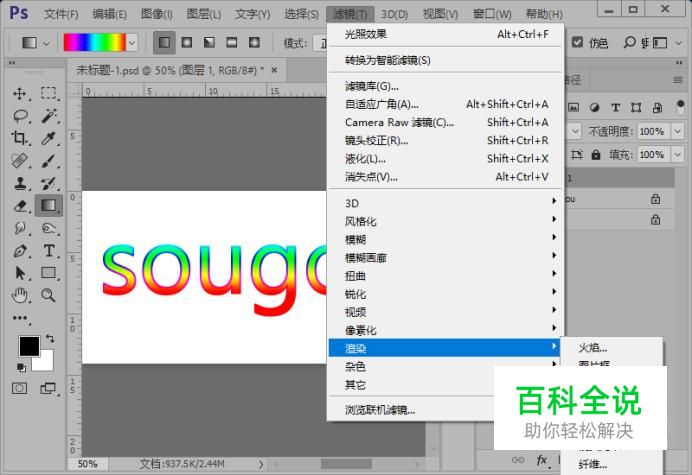Open the gradient picker dropdown arrow
This screenshot has height=475, width=692.
point(132,43)
